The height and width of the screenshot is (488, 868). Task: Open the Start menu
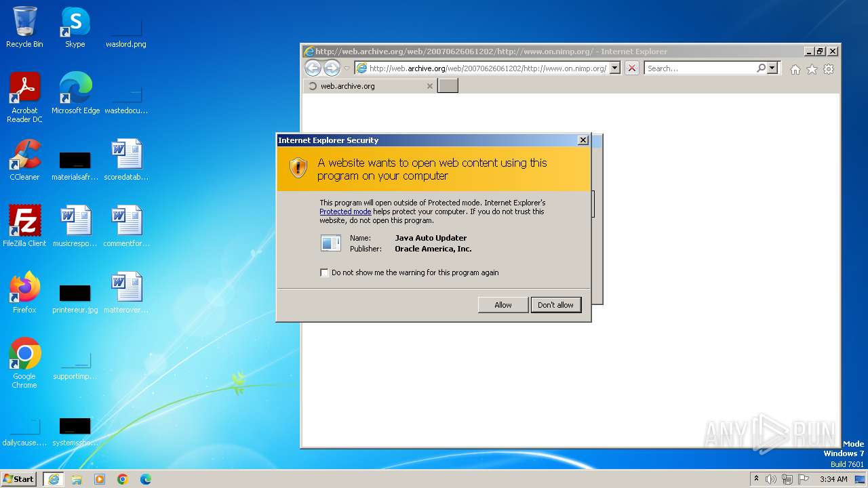pos(19,479)
